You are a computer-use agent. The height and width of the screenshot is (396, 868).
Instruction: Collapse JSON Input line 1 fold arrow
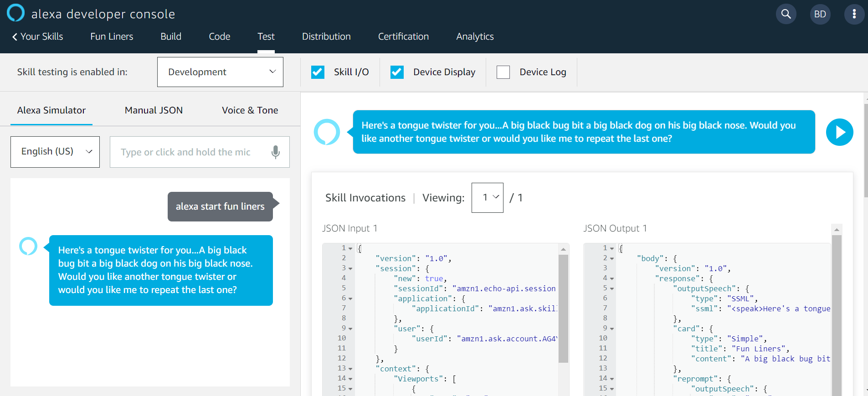click(x=350, y=249)
